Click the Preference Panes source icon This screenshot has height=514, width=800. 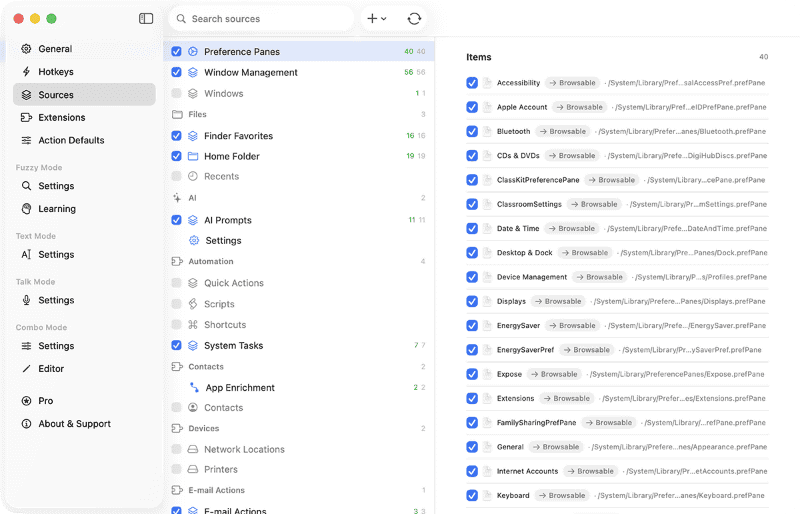pos(193,52)
